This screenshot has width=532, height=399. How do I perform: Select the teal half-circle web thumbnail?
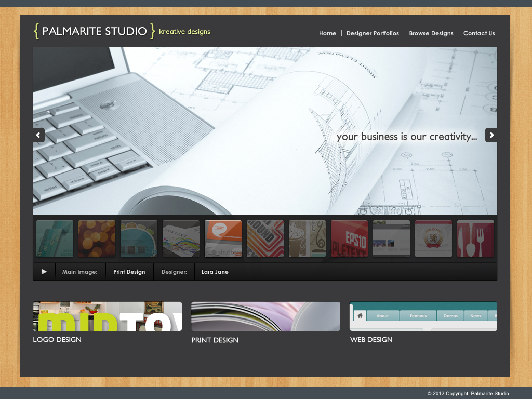click(x=139, y=239)
